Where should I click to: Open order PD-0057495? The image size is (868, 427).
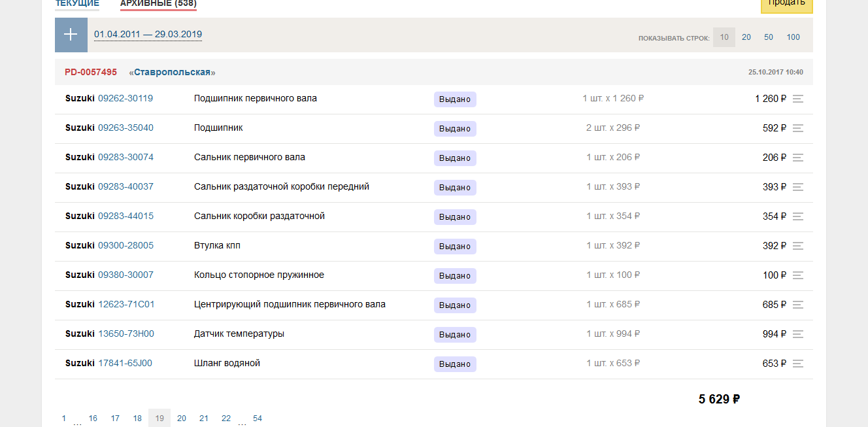tap(91, 72)
